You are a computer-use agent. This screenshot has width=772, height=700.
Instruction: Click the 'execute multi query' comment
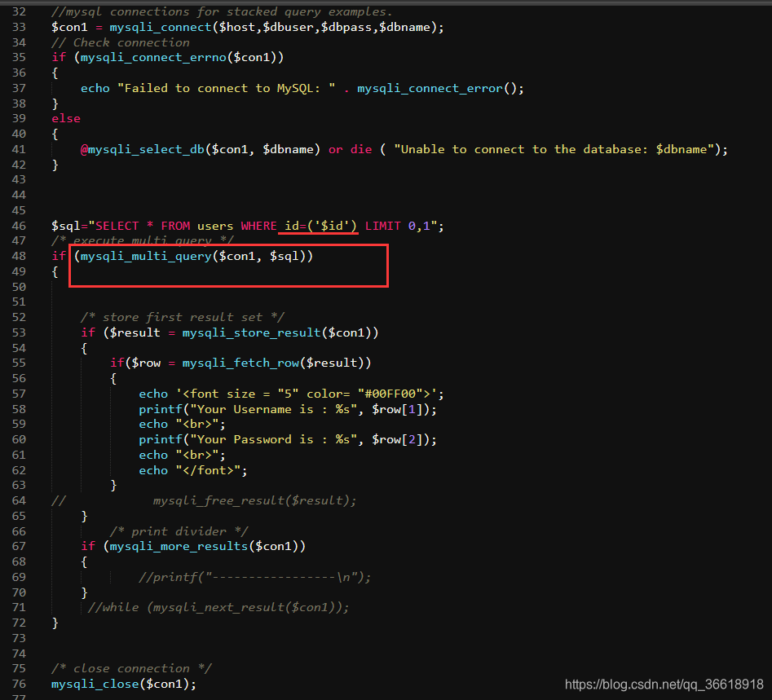[x=143, y=240]
